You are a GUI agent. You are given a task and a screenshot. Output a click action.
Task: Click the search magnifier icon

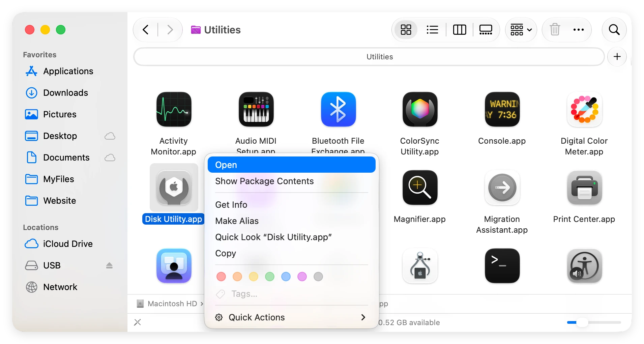614,30
